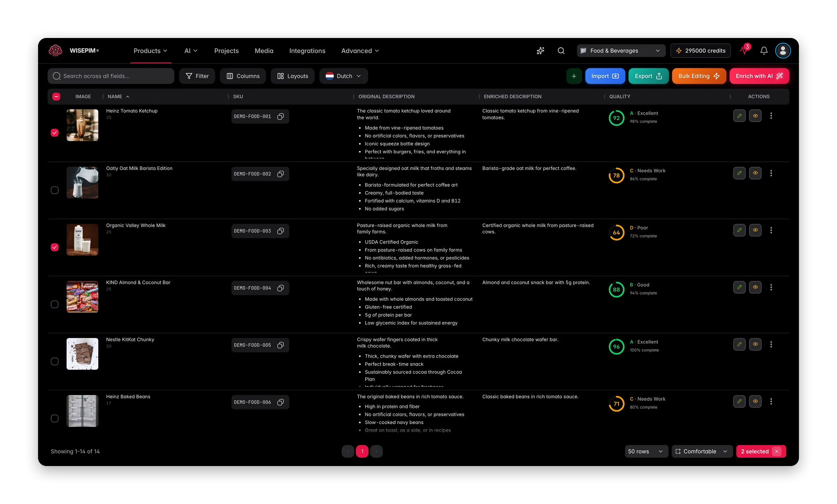Go to Media page
The image size is (837, 504).
pos(264,51)
